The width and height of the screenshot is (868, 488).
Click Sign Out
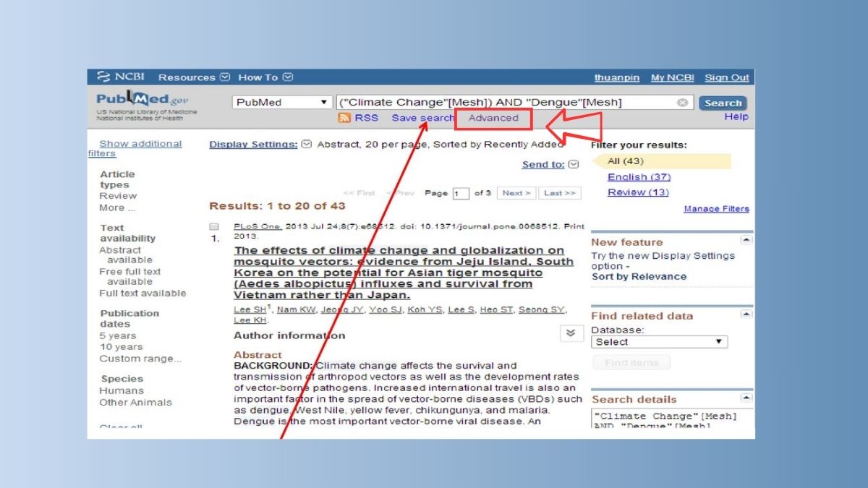727,78
